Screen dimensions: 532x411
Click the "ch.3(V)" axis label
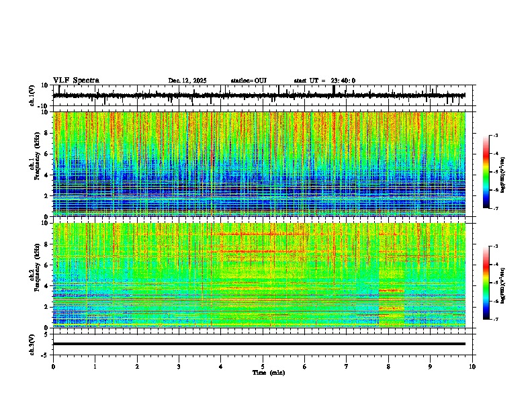[x=32, y=345]
